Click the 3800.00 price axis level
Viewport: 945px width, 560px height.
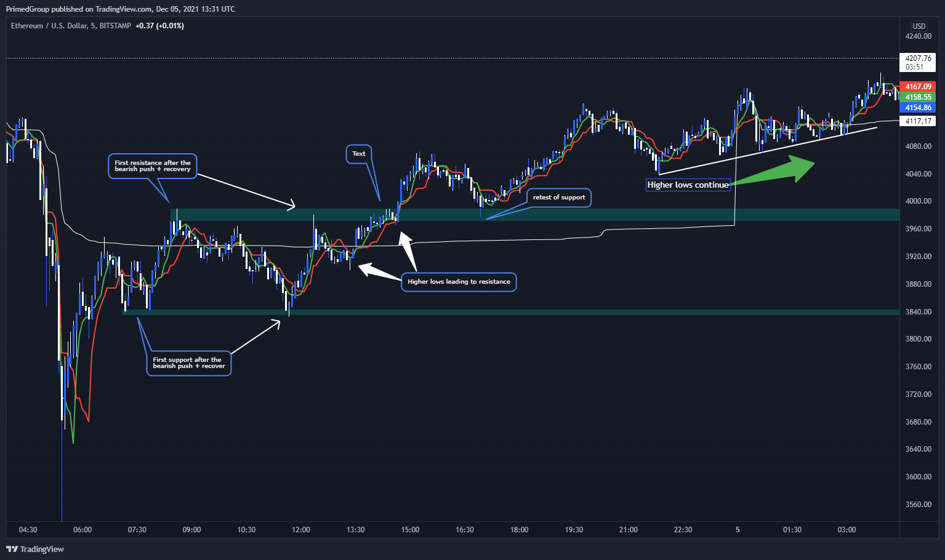coord(918,339)
